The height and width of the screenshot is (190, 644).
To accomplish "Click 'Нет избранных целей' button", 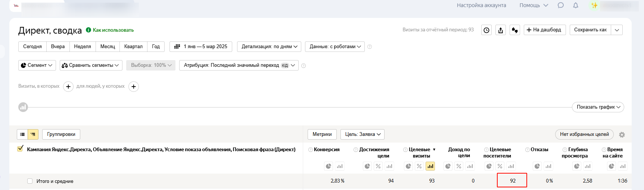I will click(x=584, y=134).
